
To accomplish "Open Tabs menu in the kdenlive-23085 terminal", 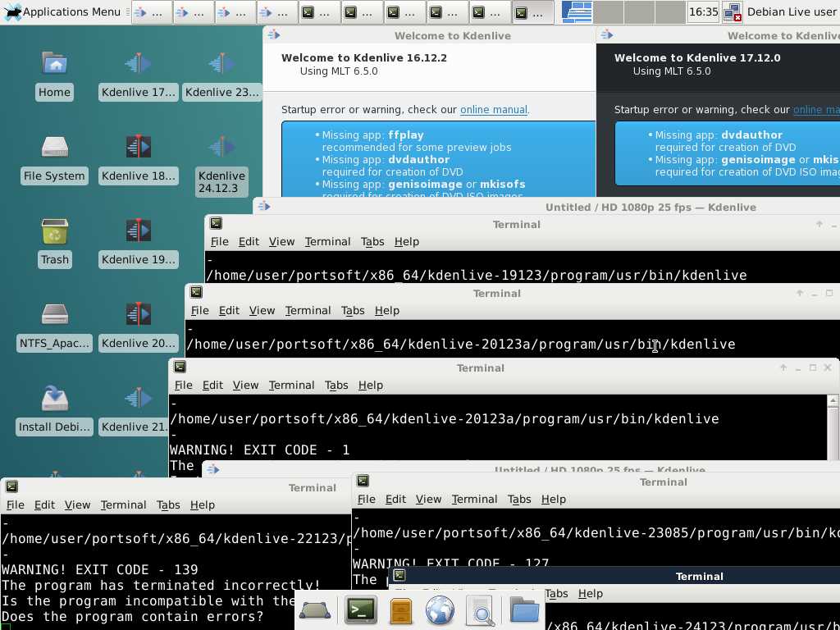I will tap(519, 499).
